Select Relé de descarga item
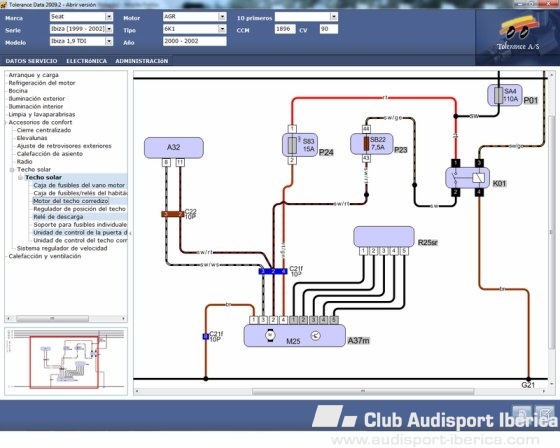 click(58, 216)
